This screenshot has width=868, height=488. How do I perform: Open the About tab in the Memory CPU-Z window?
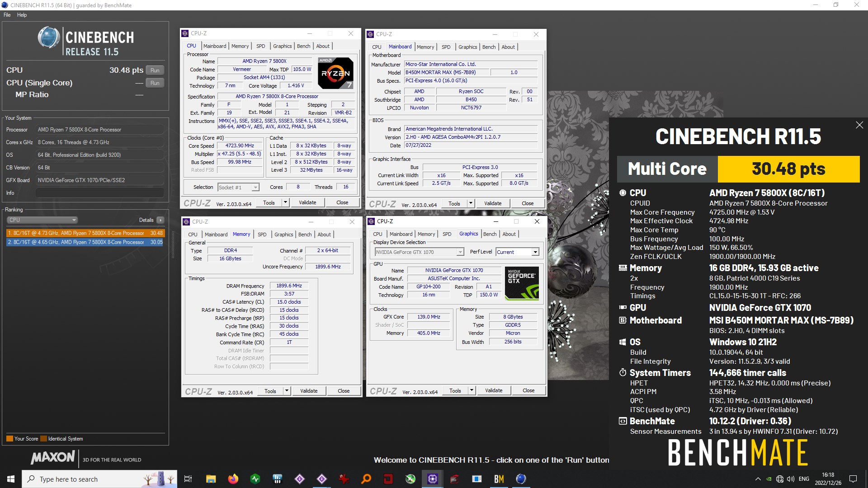click(324, 235)
